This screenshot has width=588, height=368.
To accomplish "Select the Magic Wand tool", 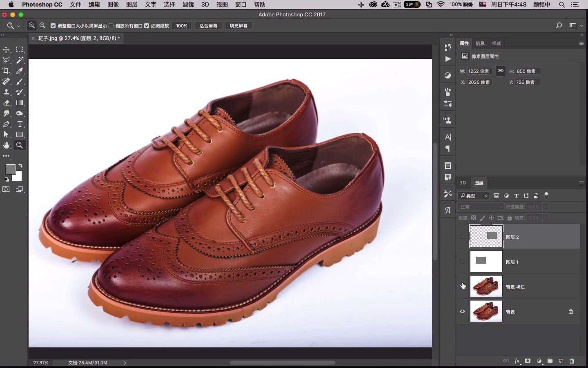I will click(x=20, y=60).
